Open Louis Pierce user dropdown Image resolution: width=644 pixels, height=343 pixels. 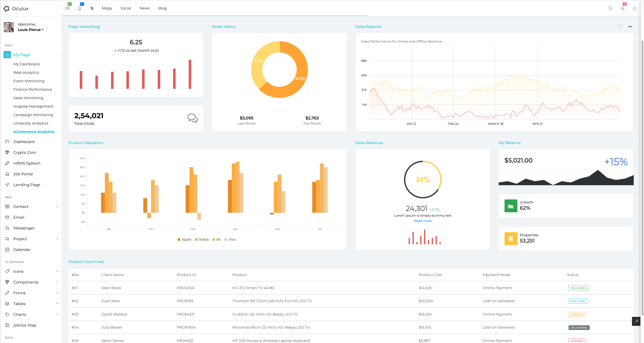click(31, 30)
